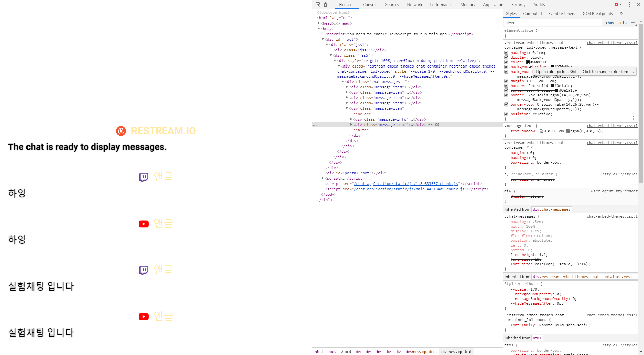Switch to the Sources tab
644x355 pixels.
click(x=392, y=4)
